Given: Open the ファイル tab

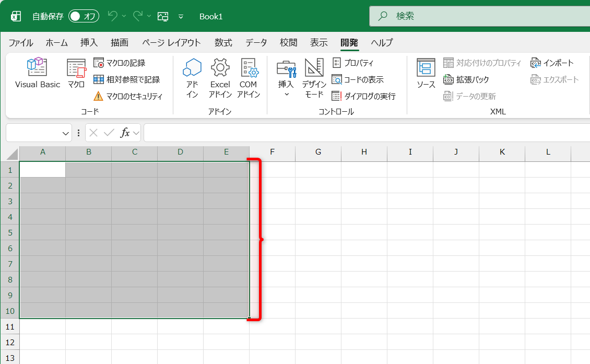Looking at the screenshot, I should [x=21, y=42].
